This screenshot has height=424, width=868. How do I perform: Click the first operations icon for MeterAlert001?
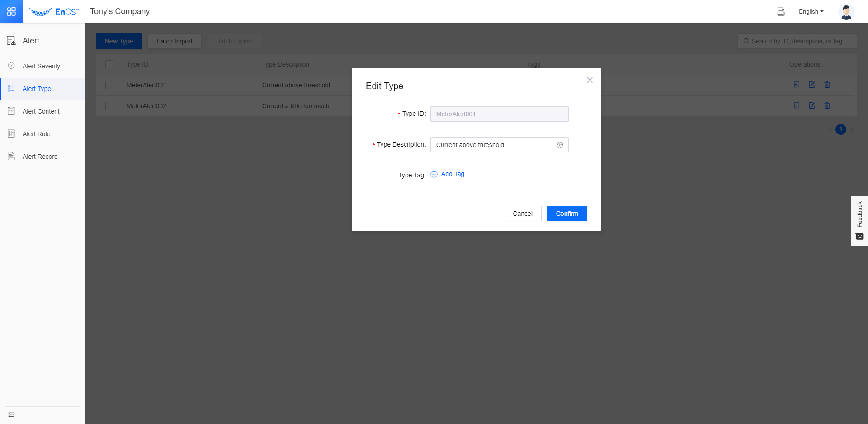(x=797, y=85)
